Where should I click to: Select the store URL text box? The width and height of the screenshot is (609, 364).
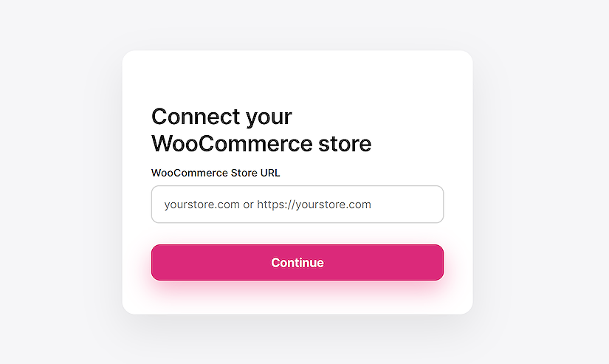pos(297,205)
